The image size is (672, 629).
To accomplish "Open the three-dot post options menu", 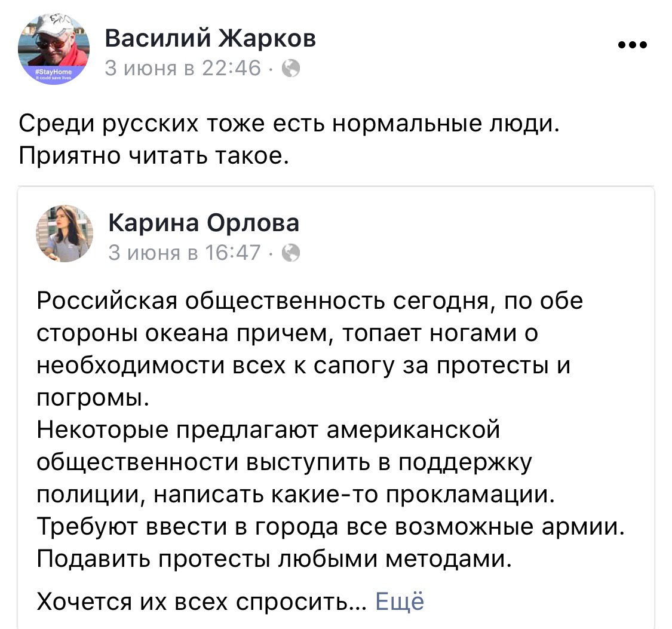I will tap(633, 45).
